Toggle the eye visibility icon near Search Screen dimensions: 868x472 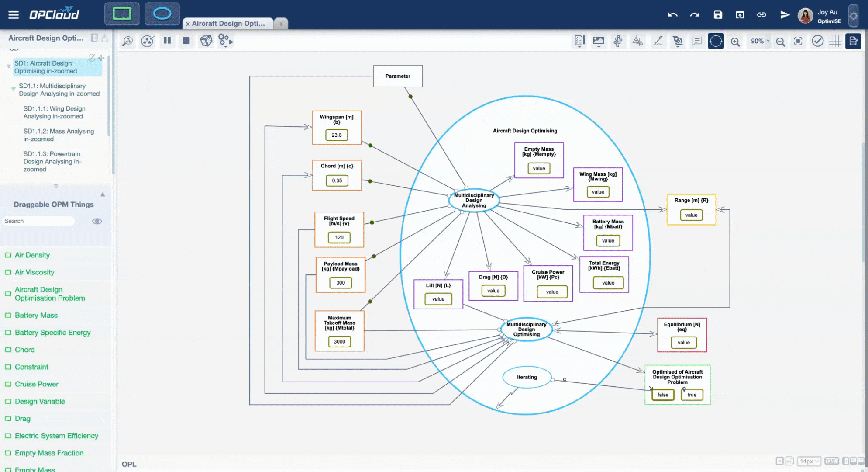97,221
